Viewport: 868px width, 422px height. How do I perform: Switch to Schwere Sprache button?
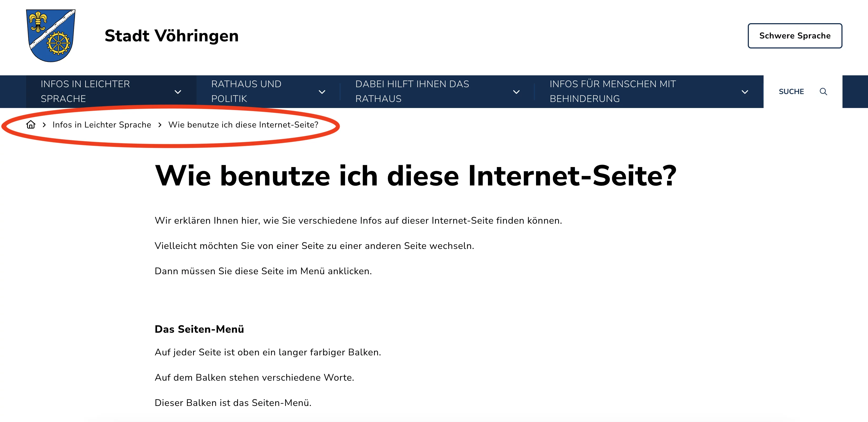click(x=795, y=36)
